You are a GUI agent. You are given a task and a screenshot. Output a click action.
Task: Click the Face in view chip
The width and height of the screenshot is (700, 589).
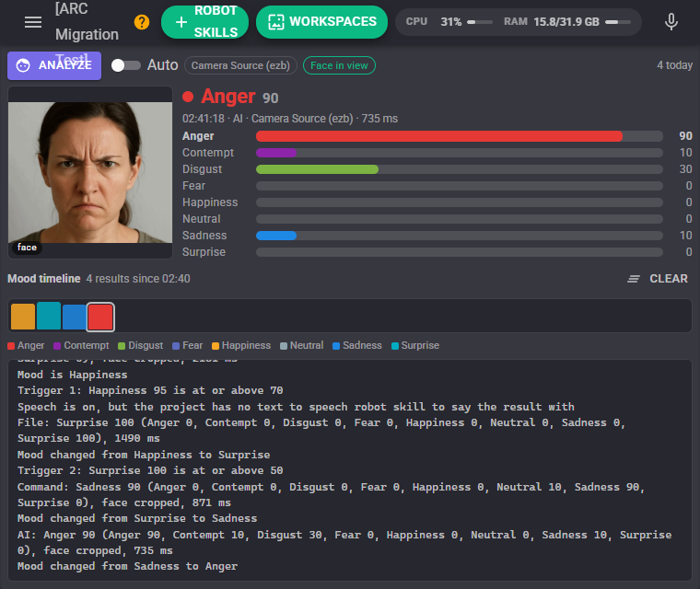click(339, 65)
